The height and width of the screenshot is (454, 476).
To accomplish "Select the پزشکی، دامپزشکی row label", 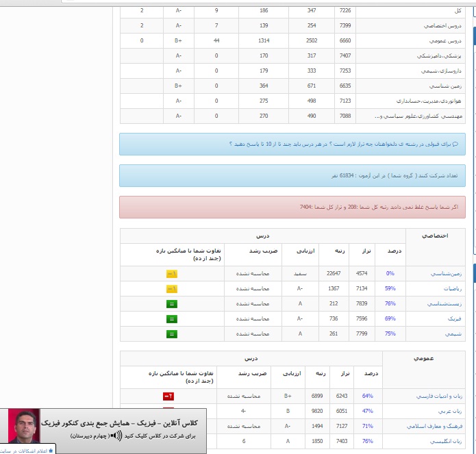I will 439,56.
